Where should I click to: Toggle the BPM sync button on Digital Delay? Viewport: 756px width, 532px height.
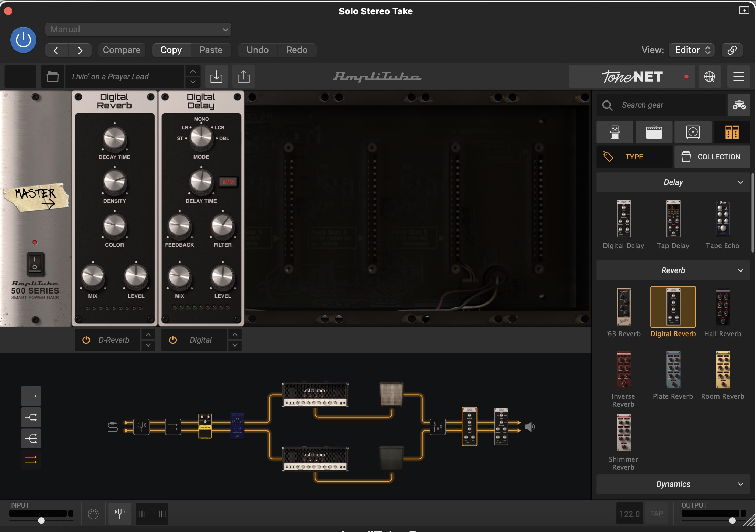228,182
